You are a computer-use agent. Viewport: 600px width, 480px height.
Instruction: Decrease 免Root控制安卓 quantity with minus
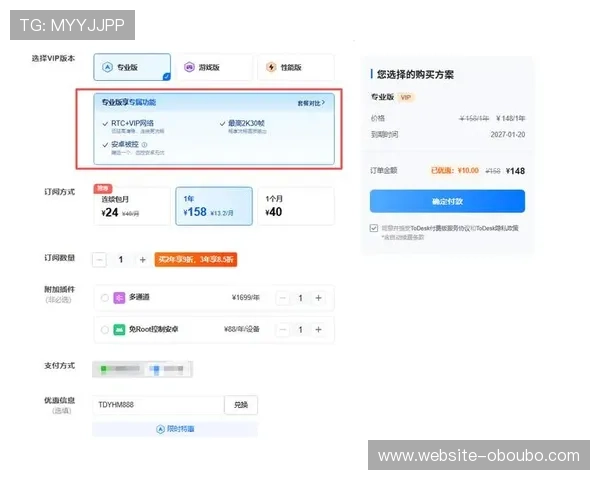pyautogui.click(x=283, y=330)
